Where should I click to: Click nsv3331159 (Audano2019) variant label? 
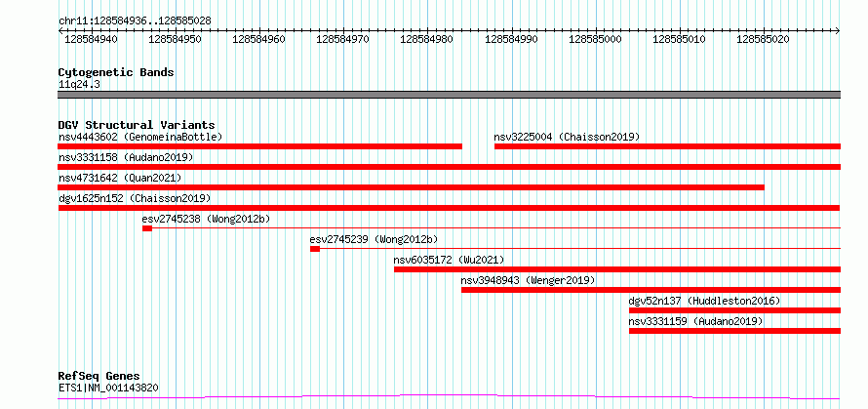coord(696,321)
